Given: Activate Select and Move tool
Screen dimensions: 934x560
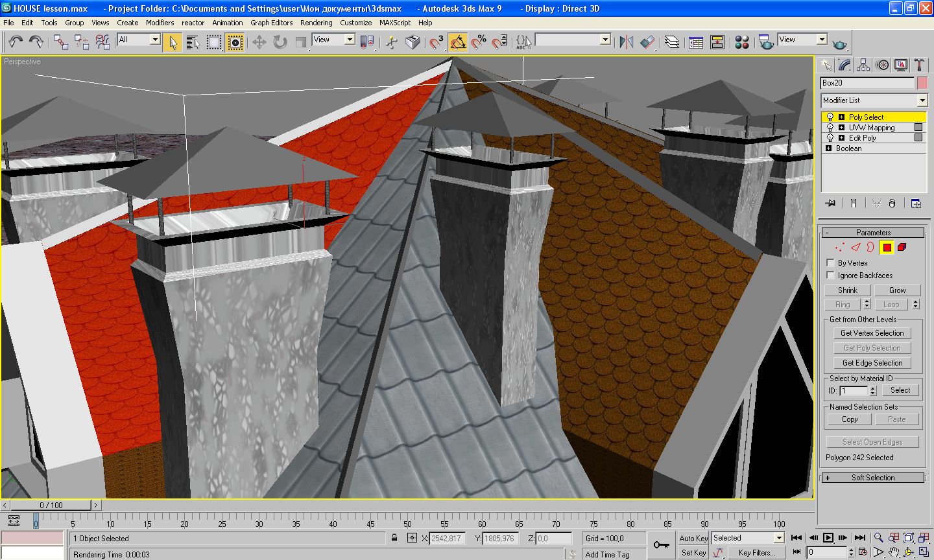Looking at the screenshot, I should click(259, 42).
